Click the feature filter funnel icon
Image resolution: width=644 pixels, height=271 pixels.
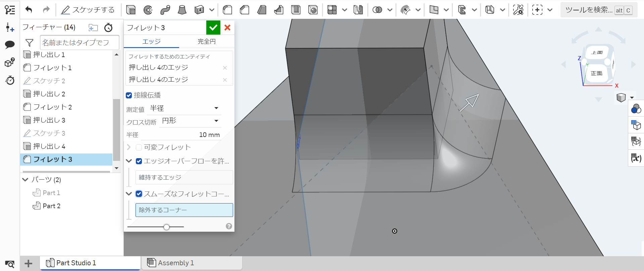coord(30,43)
